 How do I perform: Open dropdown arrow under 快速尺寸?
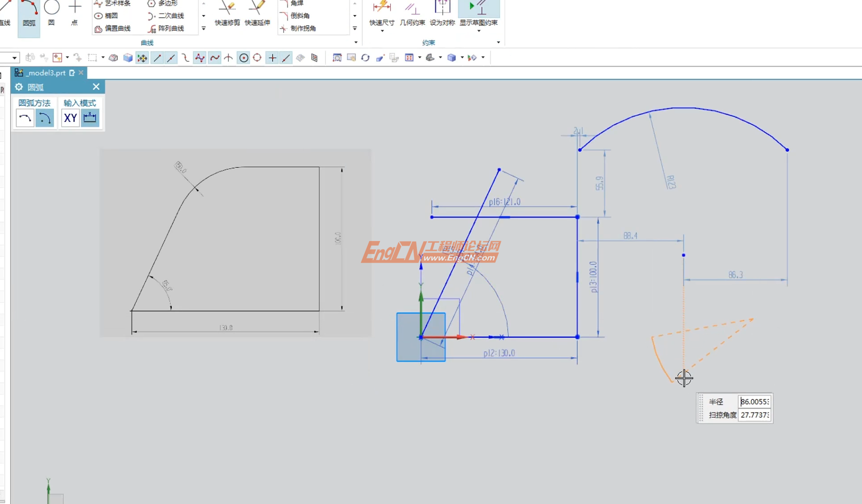click(382, 31)
